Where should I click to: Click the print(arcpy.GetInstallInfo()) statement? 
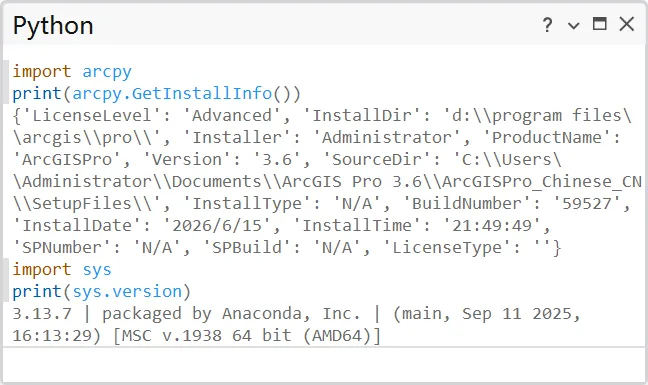tap(157, 93)
